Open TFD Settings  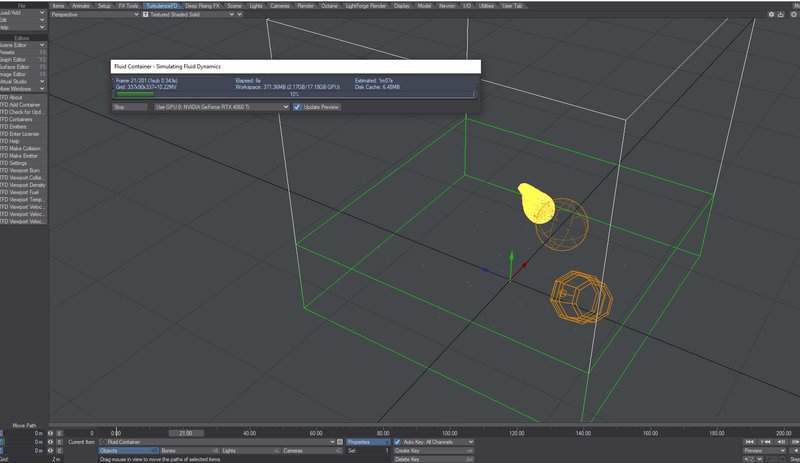point(23,163)
